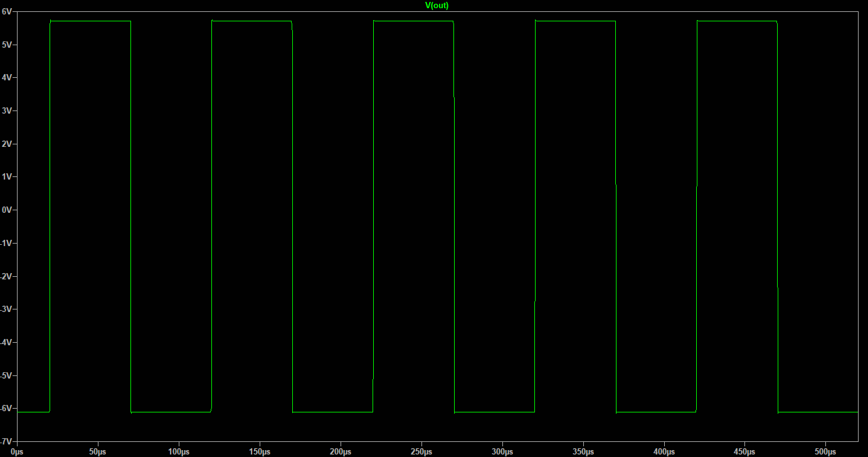Click the 500µs time axis label
The image size is (868, 457).
[x=826, y=452]
